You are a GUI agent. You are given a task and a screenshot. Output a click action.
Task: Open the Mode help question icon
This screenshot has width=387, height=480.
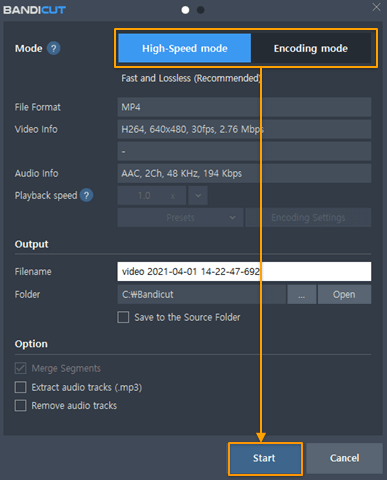[54, 48]
